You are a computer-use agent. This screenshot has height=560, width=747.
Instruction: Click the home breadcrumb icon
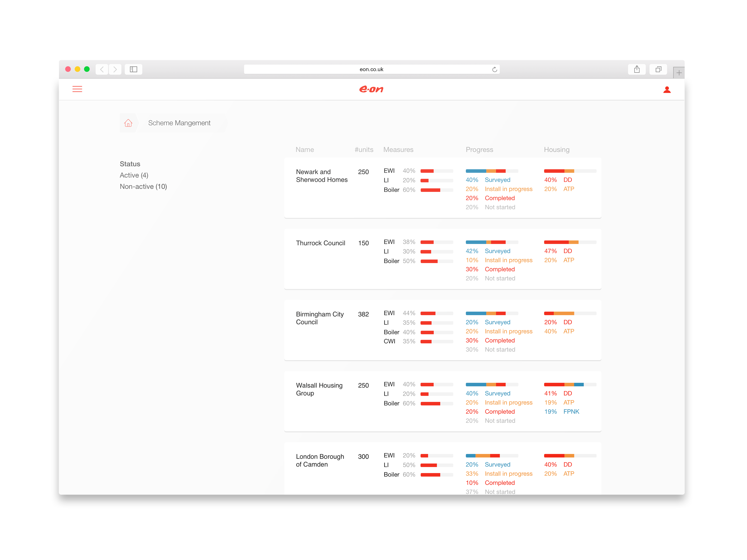tap(128, 123)
